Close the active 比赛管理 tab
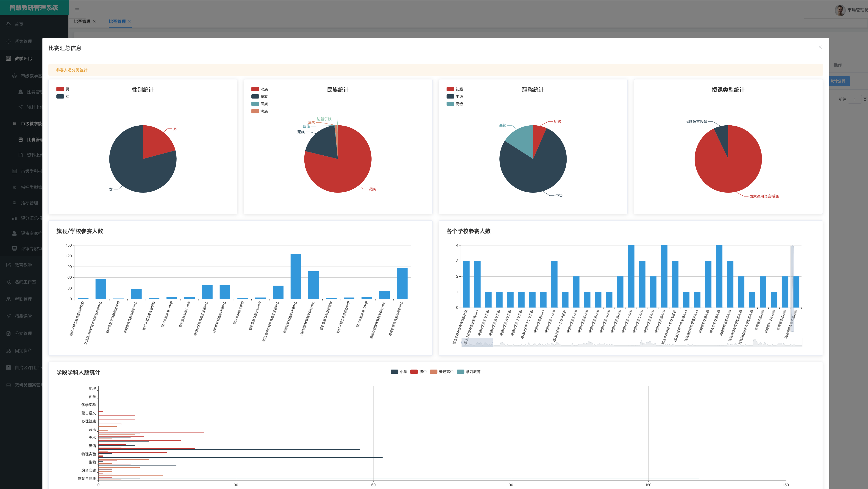 pos(129,22)
